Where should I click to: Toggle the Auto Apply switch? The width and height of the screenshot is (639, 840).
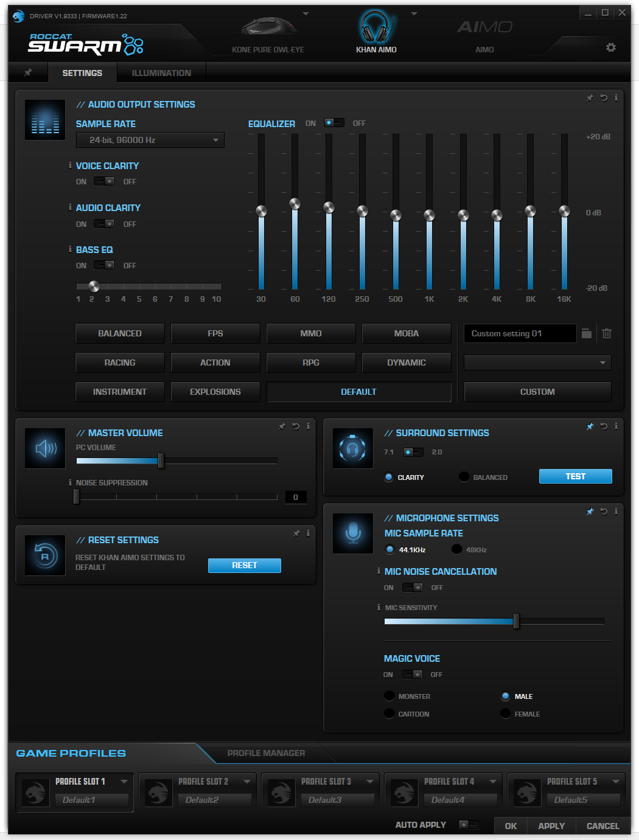(469, 825)
